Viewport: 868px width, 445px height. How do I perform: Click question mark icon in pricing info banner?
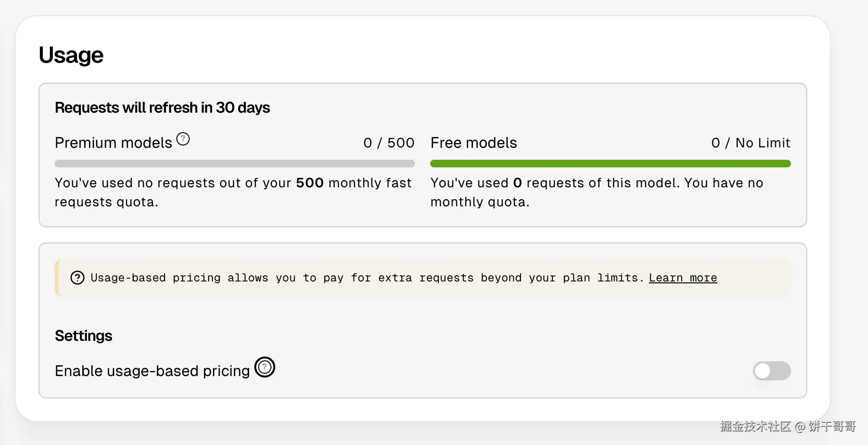pyautogui.click(x=77, y=278)
